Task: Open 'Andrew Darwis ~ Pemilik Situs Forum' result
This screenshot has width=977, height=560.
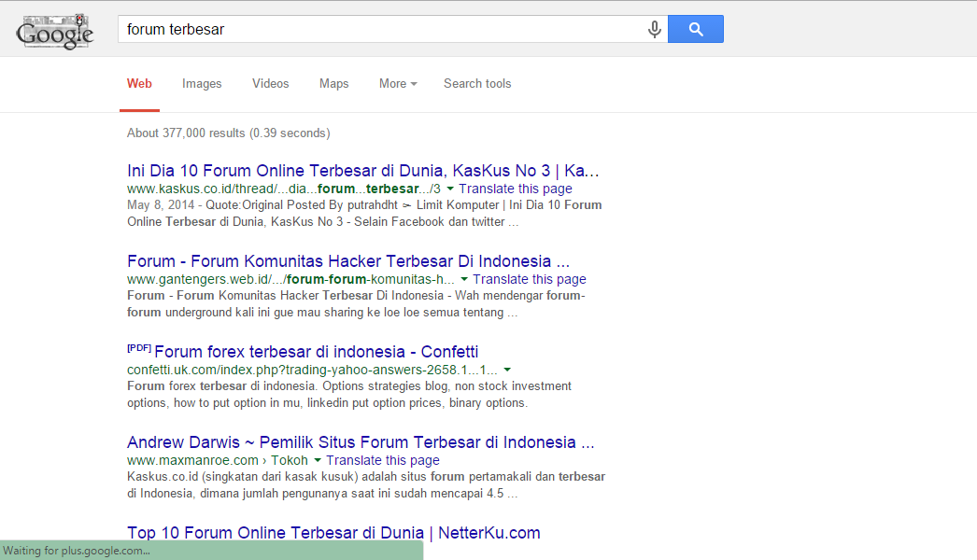Action: click(x=361, y=442)
